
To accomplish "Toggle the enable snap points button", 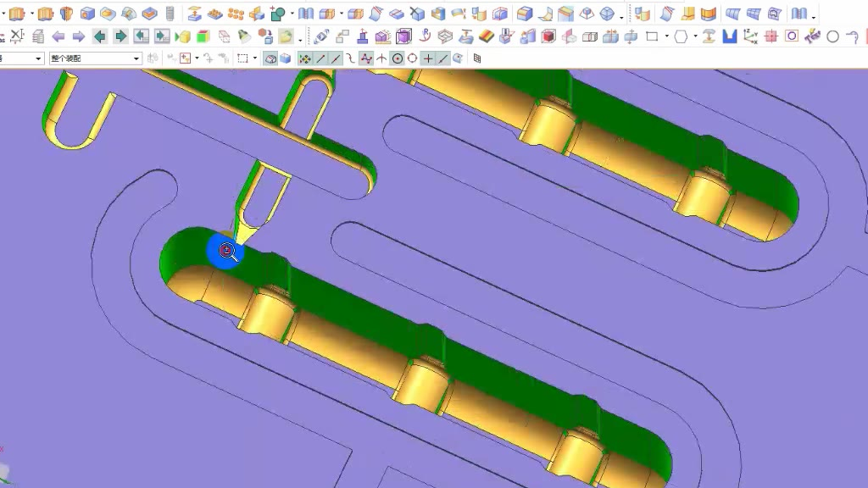I will point(305,58).
